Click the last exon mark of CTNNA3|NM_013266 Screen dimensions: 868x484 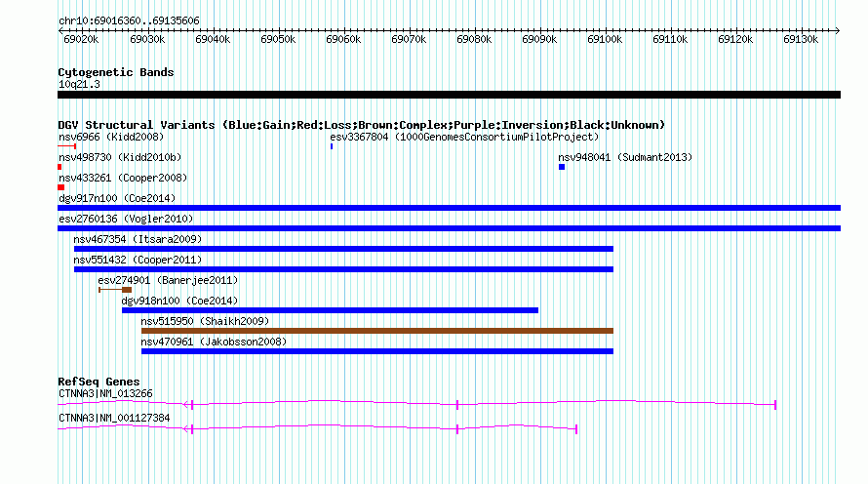point(775,405)
